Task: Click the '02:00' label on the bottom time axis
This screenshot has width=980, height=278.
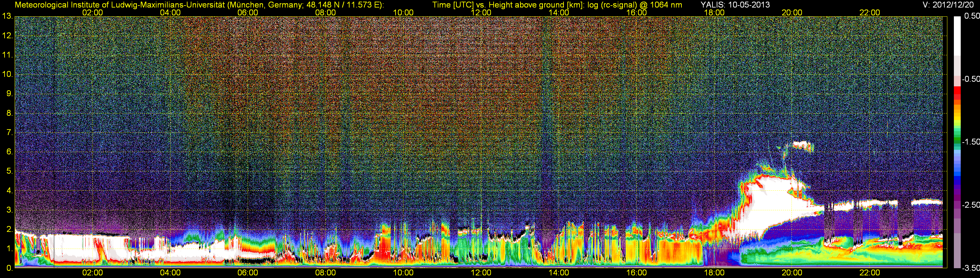Action: coord(92,273)
